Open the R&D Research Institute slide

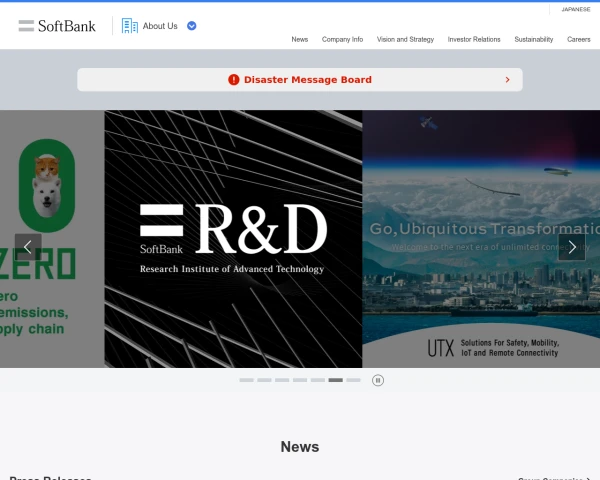233,238
